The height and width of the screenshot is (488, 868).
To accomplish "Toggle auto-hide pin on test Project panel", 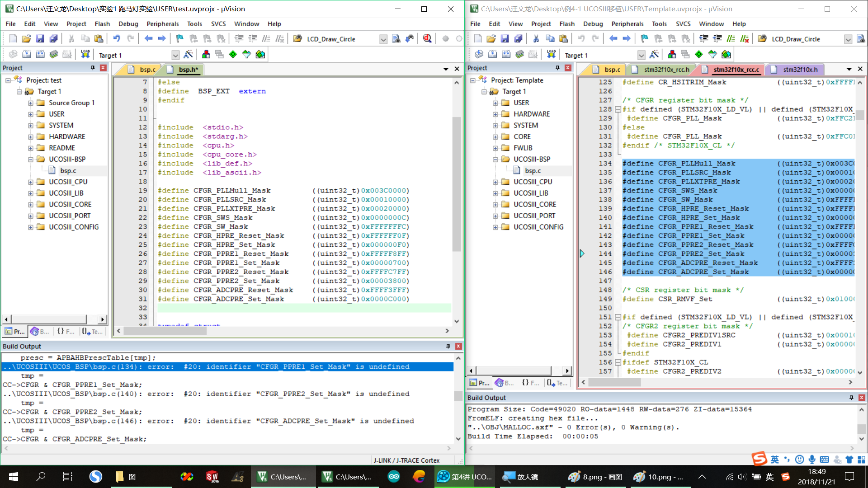I will pos(93,68).
